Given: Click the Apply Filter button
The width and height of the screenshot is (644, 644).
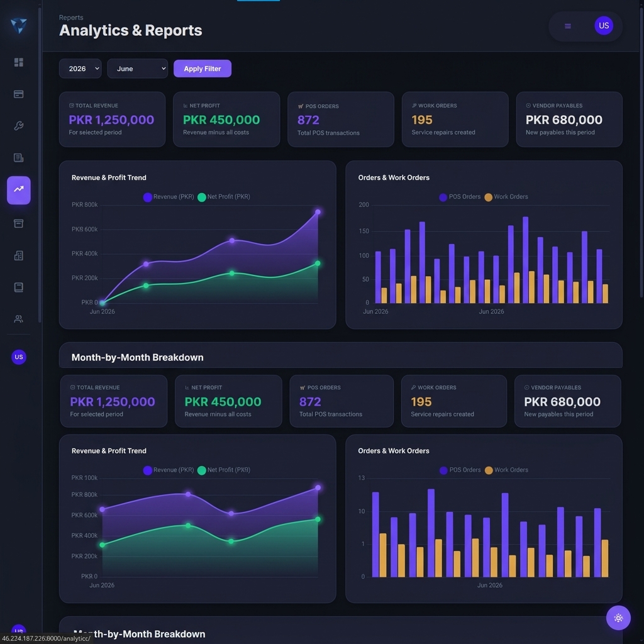Looking at the screenshot, I should [x=202, y=69].
